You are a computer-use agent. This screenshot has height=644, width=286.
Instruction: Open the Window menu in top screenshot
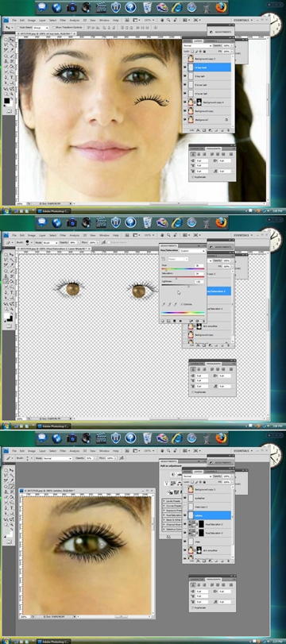tap(104, 20)
